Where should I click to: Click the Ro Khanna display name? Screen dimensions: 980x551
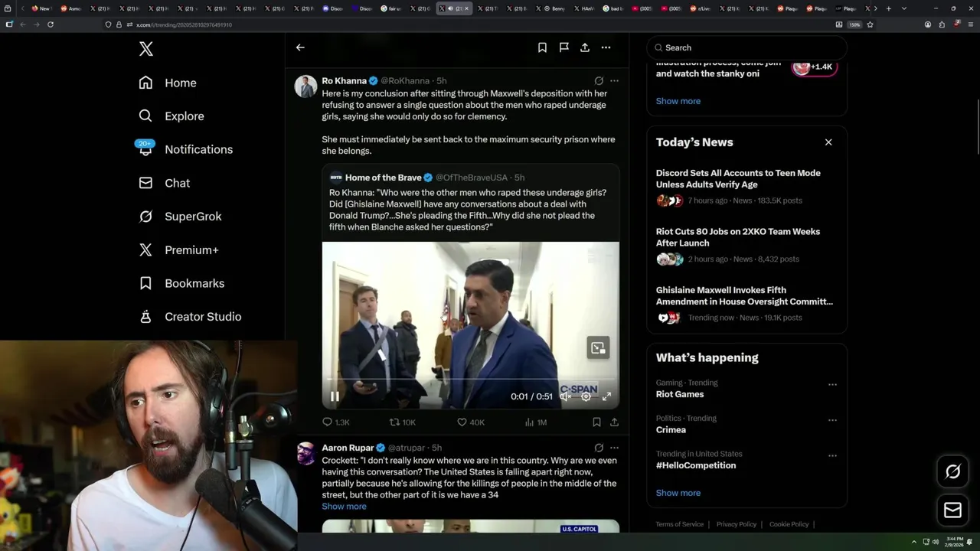click(344, 80)
